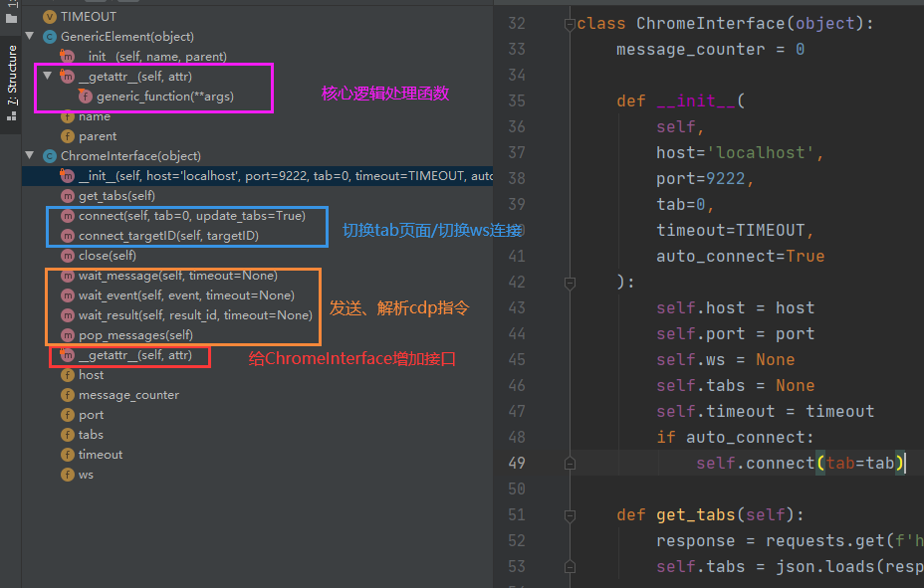Click the wait_event method icon
This screenshot has width=924, height=588.
point(68,294)
